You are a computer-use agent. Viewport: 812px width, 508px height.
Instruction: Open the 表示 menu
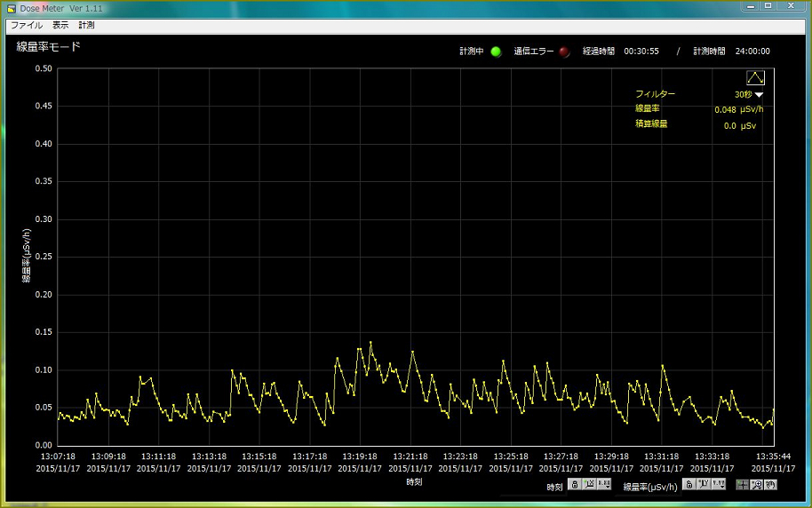pos(60,25)
